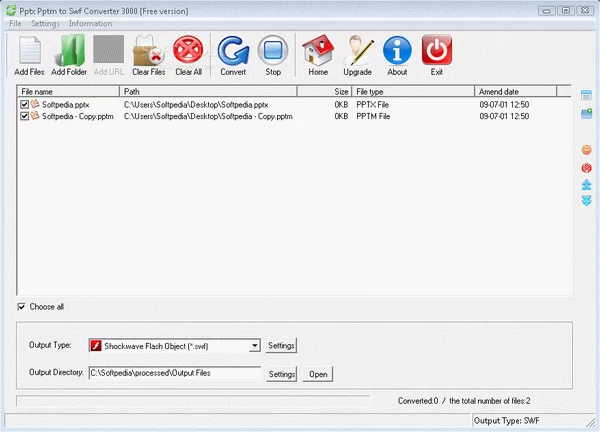Open the Output Type dropdown arrow

[254, 346]
